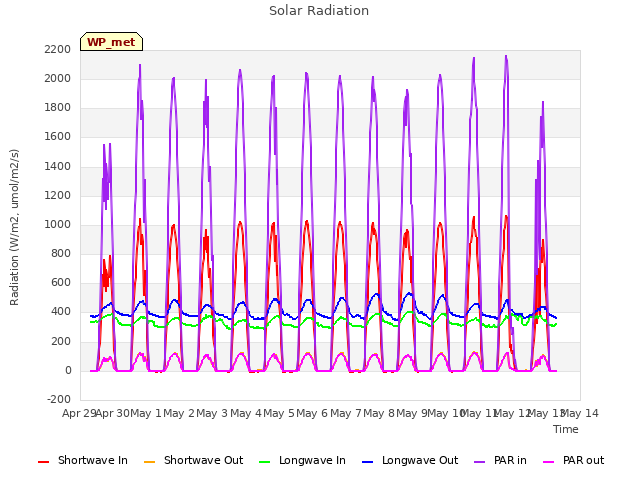Click the green Longwave In legend swatch
640x480 pixels.
pyautogui.click(x=265, y=462)
